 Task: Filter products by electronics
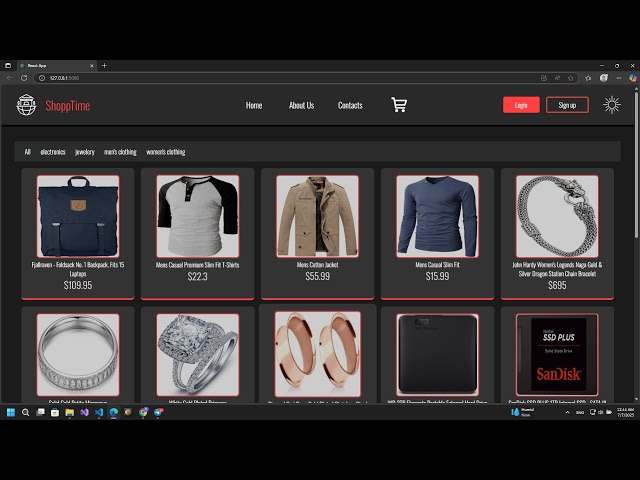pos(53,152)
